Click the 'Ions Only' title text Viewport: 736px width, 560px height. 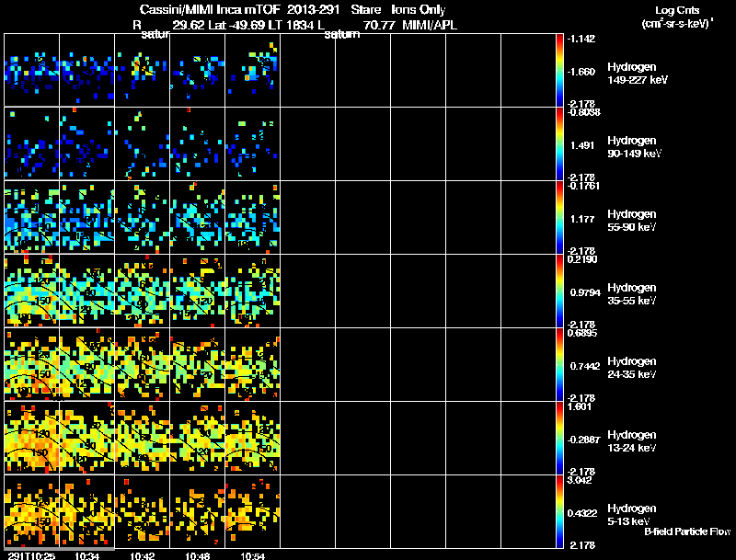point(419,10)
